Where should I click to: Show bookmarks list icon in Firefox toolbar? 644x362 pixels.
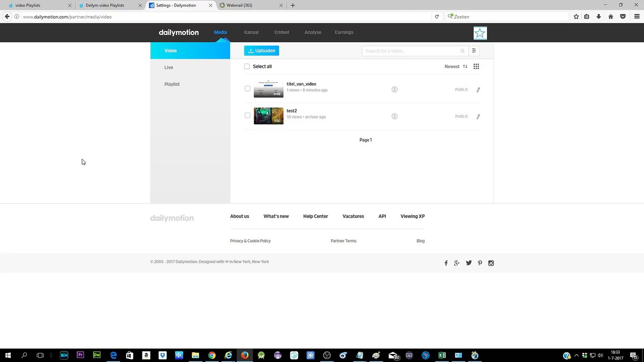[x=587, y=17]
